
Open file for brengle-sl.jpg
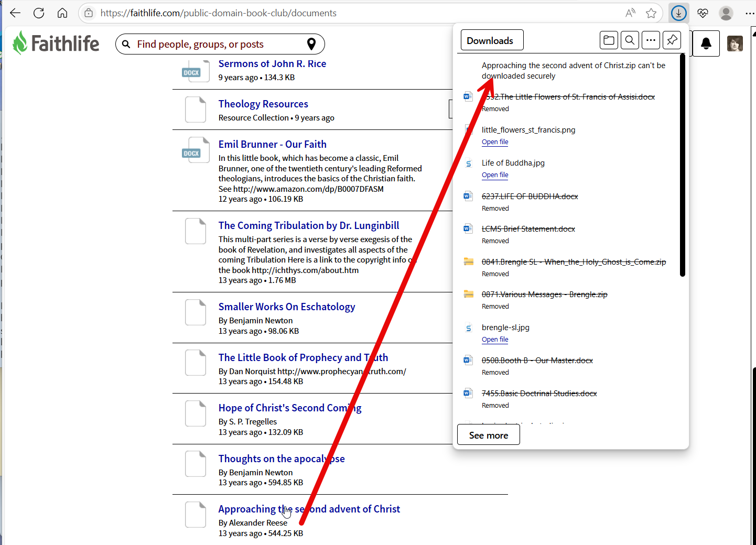[x=495, y=340]
